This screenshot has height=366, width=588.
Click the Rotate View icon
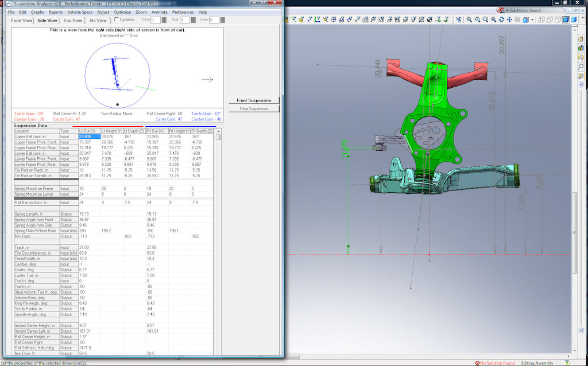pyautogui.click(x=501, y=20)
